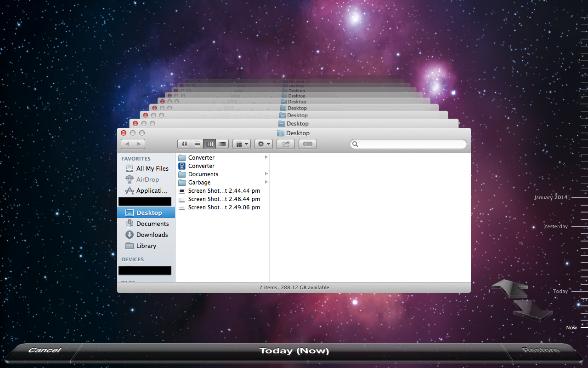Screen dimensions: 588x368
Task: Click Cancel to exit Time Machine
Action: (45, 350)
